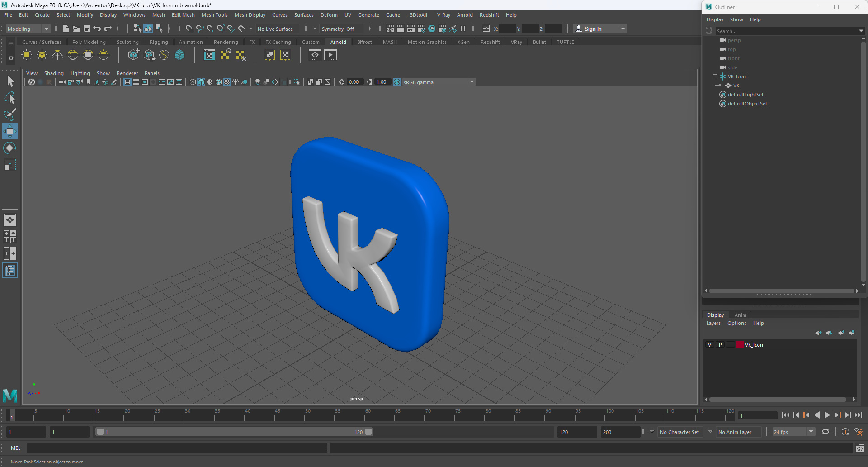Toggle color management ON button

click(397, 82)
